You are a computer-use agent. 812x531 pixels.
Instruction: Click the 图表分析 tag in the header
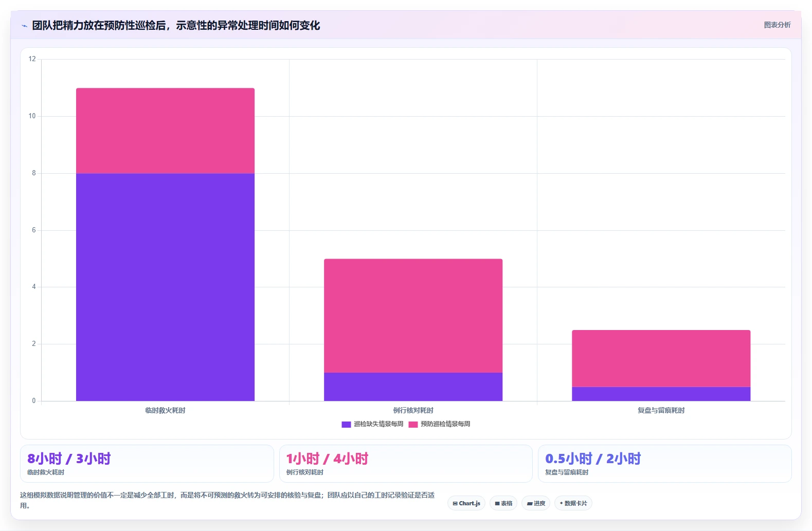777,25
